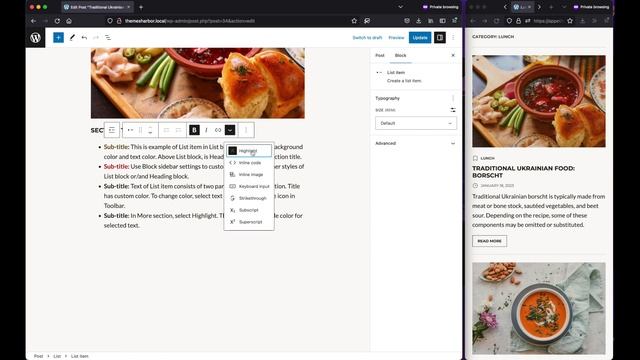Open Traditional Ukrainian Food: Borscht title link
The image size is (640, 360).
point(523,172)
